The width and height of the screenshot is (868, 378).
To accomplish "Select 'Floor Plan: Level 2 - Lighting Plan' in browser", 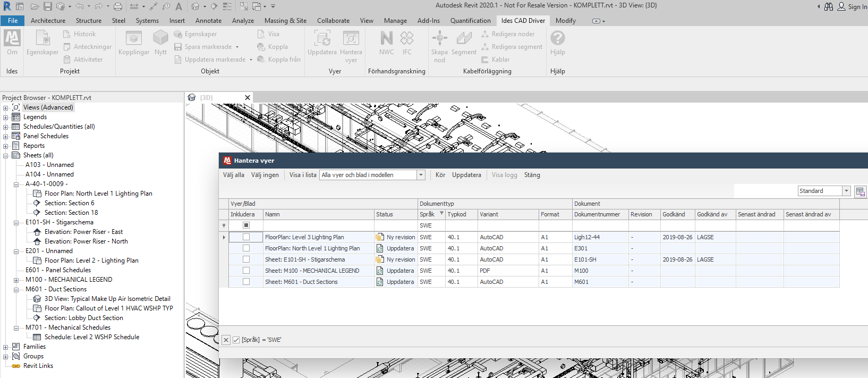I will [x=91, y=261].
